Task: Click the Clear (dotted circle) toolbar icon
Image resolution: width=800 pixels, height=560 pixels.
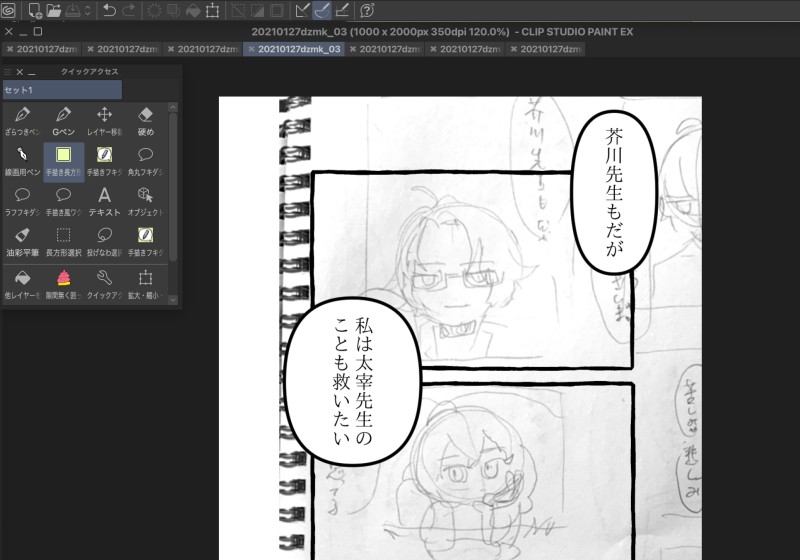Action: tap(154, 10)
